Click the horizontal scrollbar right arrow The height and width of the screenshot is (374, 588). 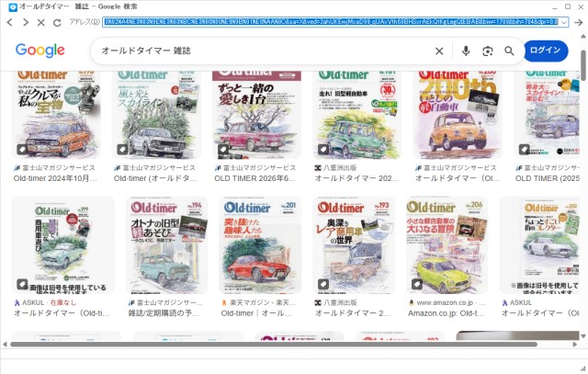575,344
